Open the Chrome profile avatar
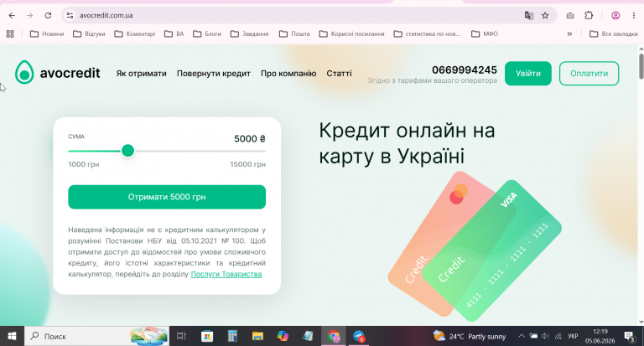The image size is (644, 346). tap(615, 16)
